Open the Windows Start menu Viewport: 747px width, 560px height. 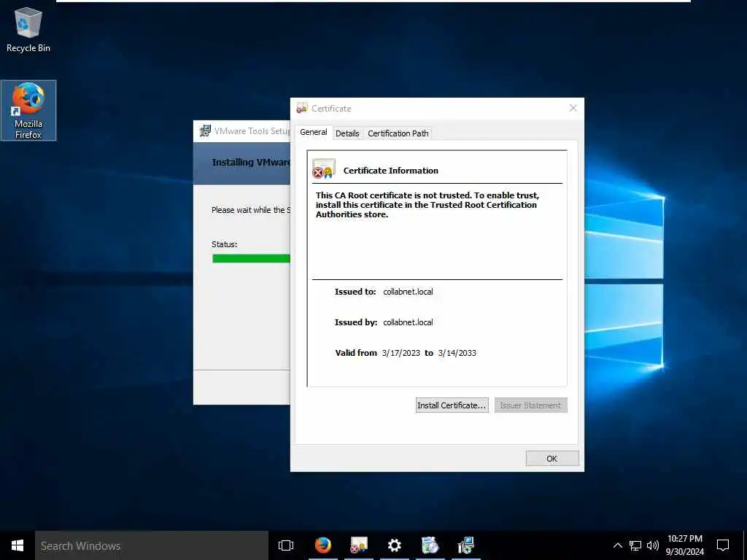coord(18,545)
